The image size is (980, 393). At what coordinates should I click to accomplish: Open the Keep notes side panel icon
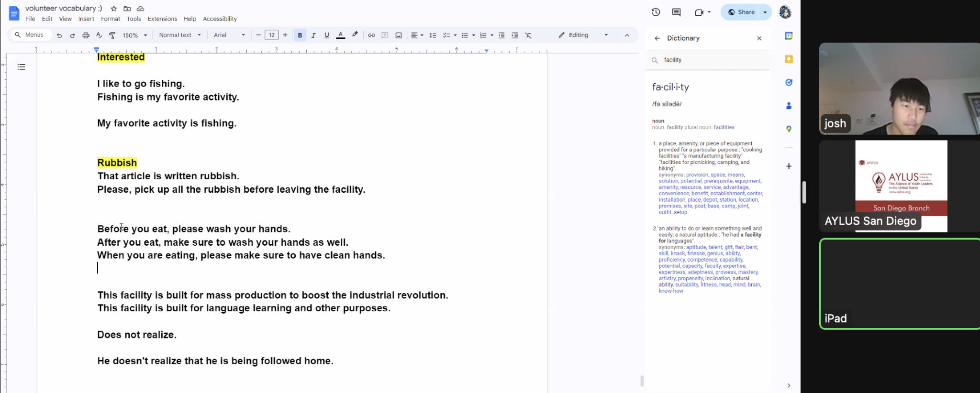(789, 59)
